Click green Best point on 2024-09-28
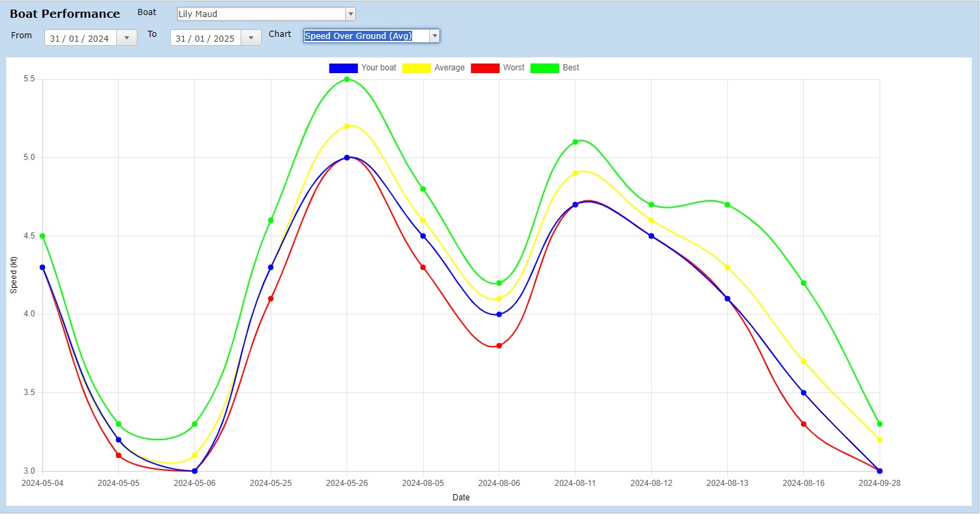The image size is (980, 514). (880, 424)
